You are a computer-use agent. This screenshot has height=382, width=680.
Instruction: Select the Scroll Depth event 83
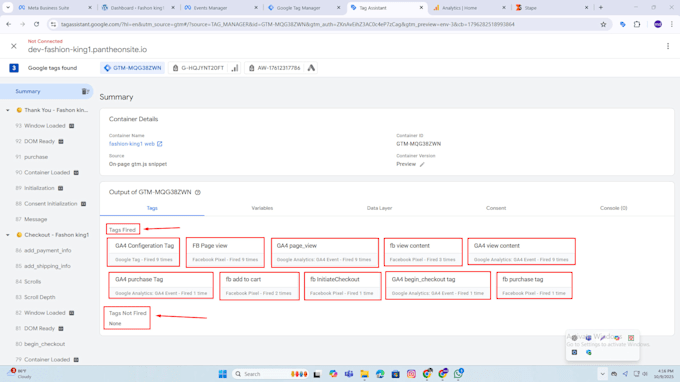point(39,297)
